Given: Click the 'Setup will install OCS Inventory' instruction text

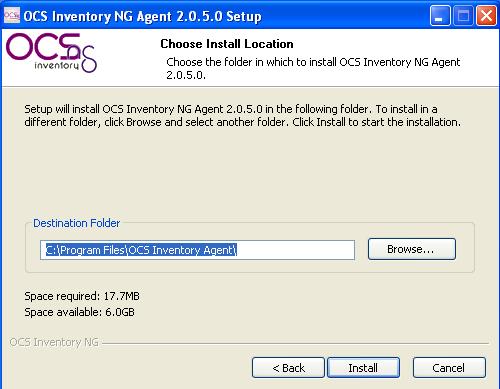Looking at the screenshot, I should click(x=242, y=115).
